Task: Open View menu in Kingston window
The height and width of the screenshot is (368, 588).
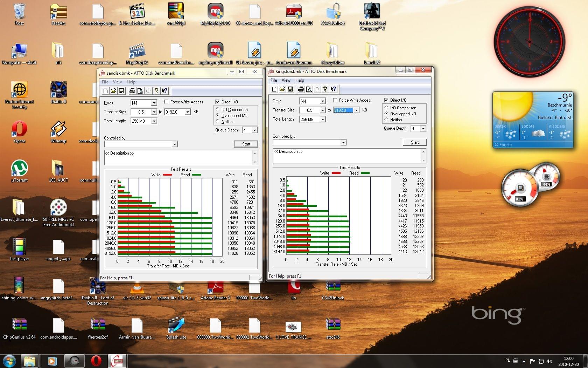Action: click(286, 80)
